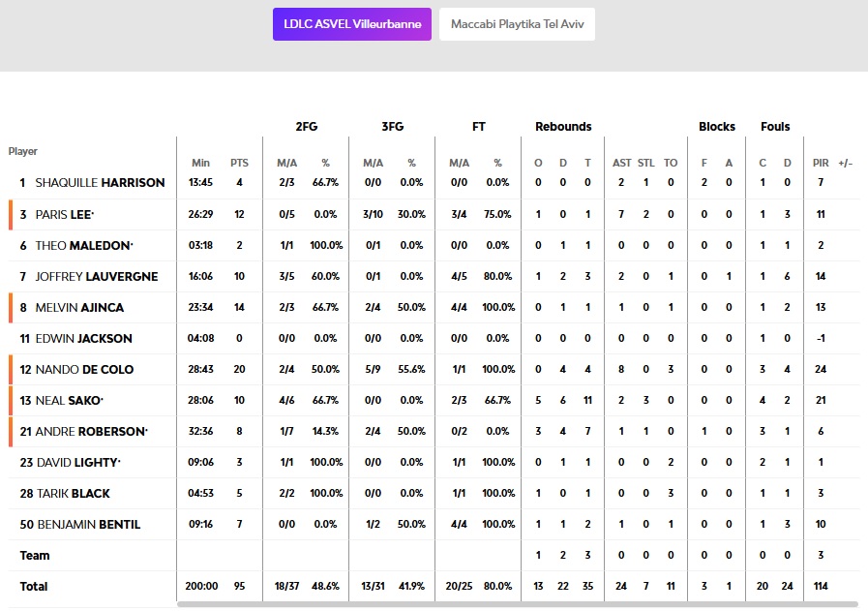The height and width of the screenshot is (611, 868).
Task: Click Edwin Jackson's name
Action: pos(83,339)
